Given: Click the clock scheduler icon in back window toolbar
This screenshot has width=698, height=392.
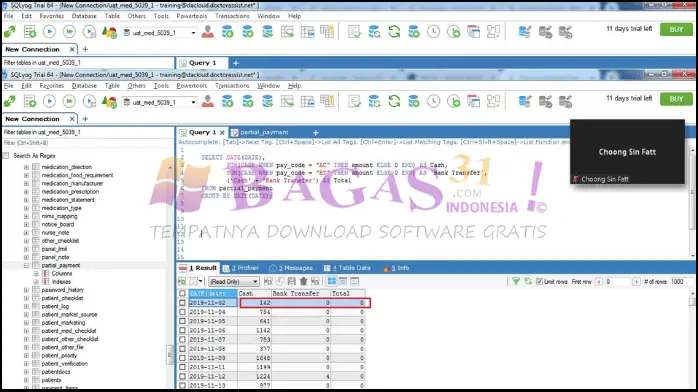Looking at the screenshot, I should tap(434, 32).
